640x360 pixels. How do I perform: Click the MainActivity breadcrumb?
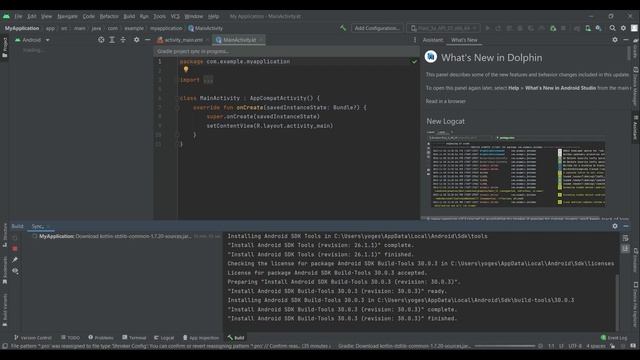tap(206, 28)
